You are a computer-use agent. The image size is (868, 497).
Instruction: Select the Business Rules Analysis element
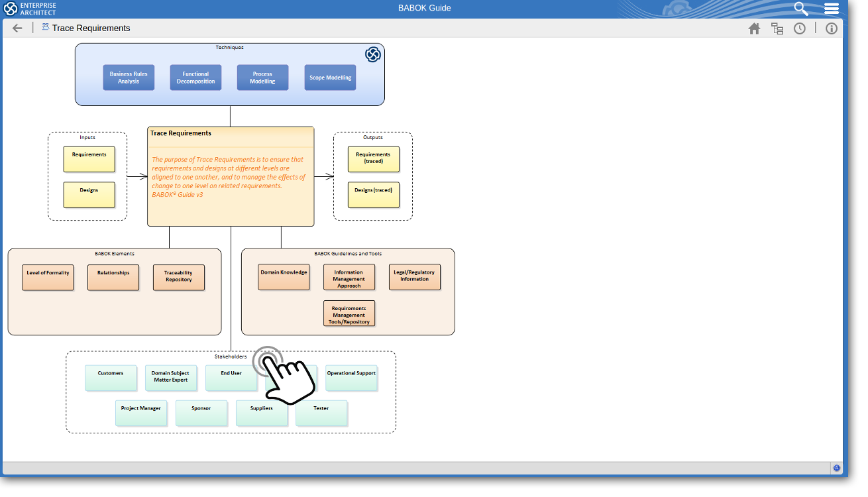click(129, 78)
